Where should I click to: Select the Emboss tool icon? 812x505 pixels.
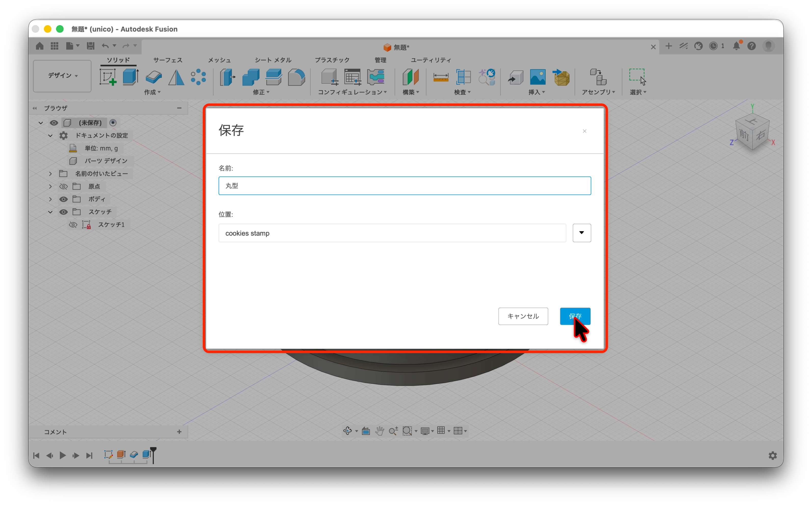(154, 77)
